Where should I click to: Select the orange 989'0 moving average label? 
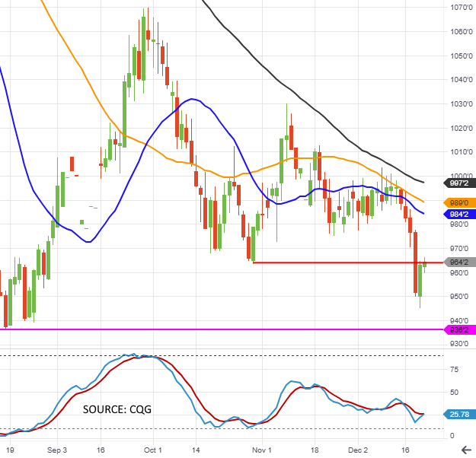[459, 202]
